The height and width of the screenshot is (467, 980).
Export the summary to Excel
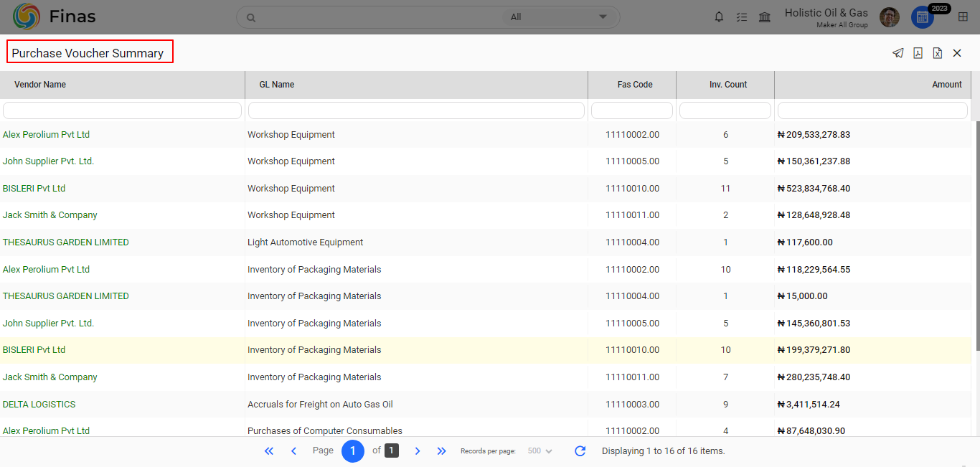[x=937, y=53]
